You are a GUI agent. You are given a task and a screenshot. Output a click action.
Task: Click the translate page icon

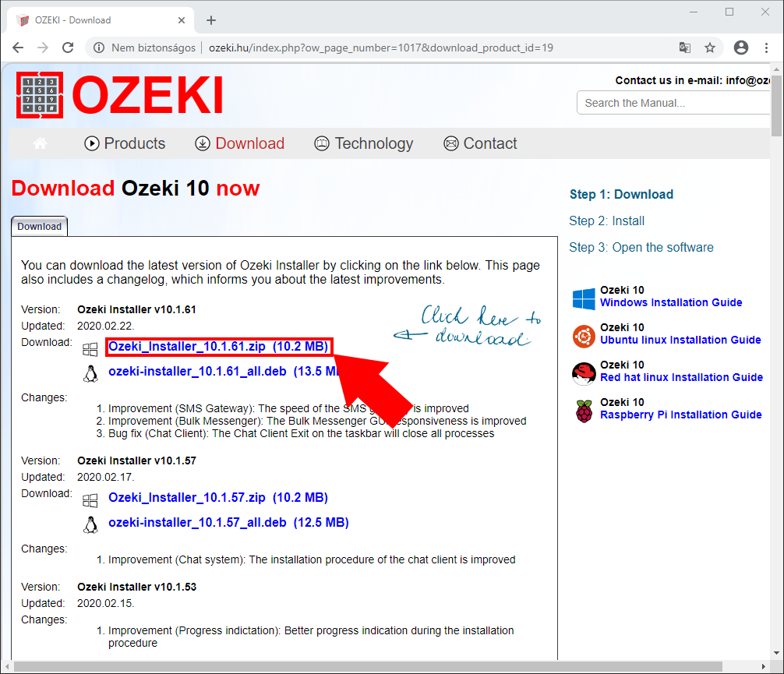pos(684,48)
